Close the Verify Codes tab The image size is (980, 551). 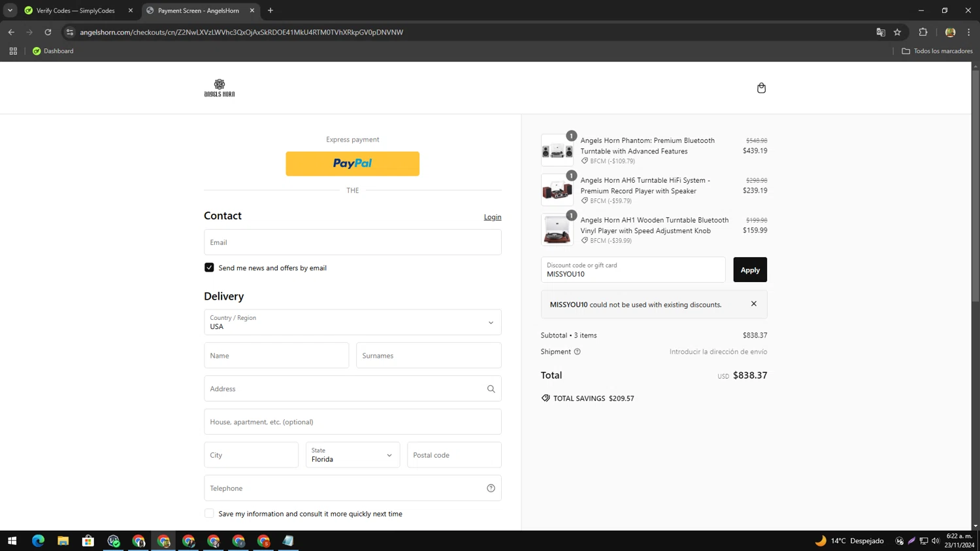131,10
